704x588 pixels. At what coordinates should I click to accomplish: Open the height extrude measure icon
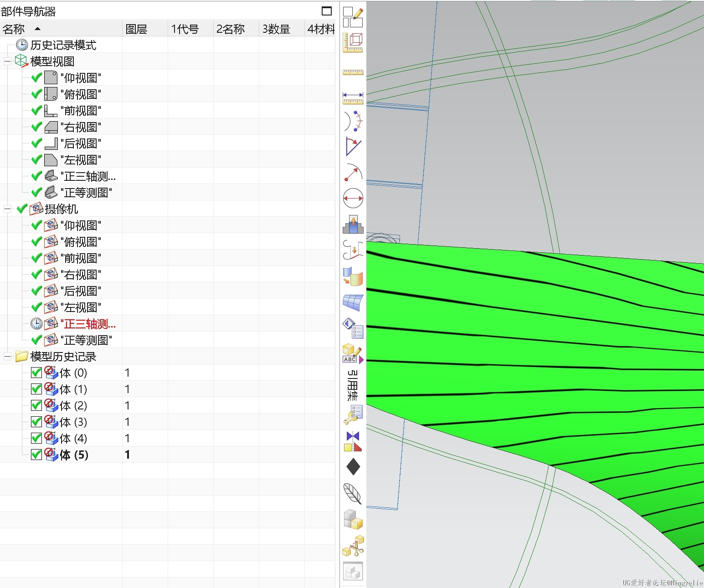coord(353,224)
